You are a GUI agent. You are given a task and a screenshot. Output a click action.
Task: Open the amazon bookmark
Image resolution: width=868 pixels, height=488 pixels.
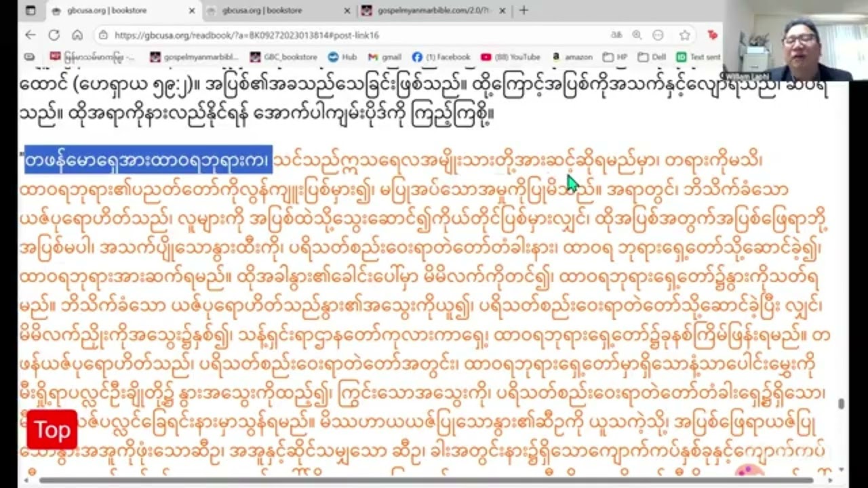point(572,57)
